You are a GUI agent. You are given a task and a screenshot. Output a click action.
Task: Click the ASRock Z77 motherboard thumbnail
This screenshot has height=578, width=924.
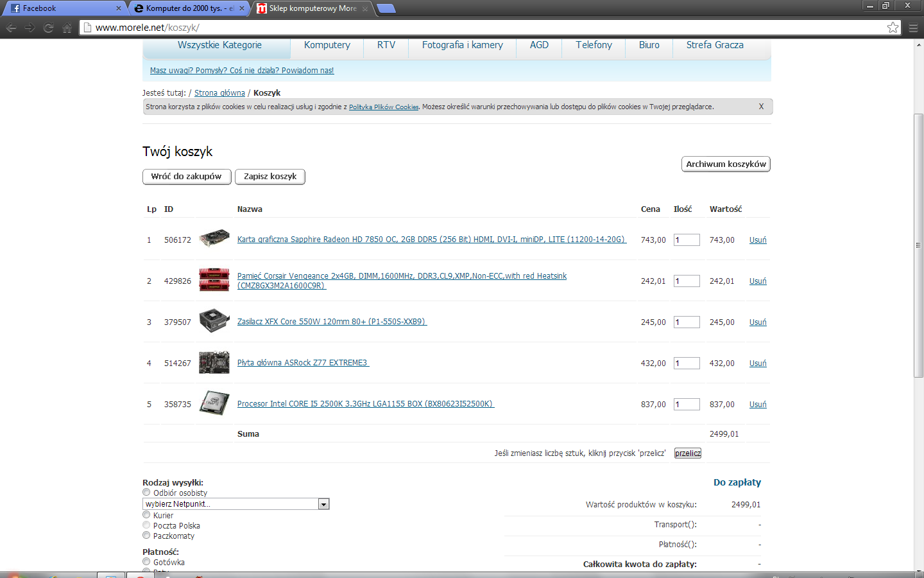[x=214, y=362]
